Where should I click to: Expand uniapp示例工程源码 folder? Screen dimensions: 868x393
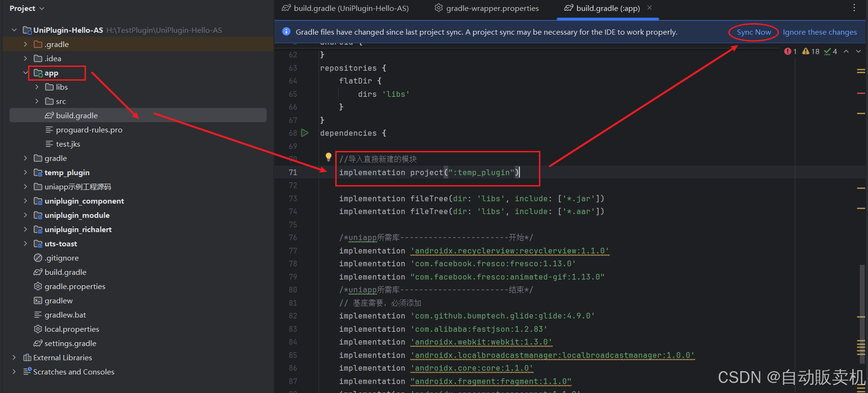[26, 187]
